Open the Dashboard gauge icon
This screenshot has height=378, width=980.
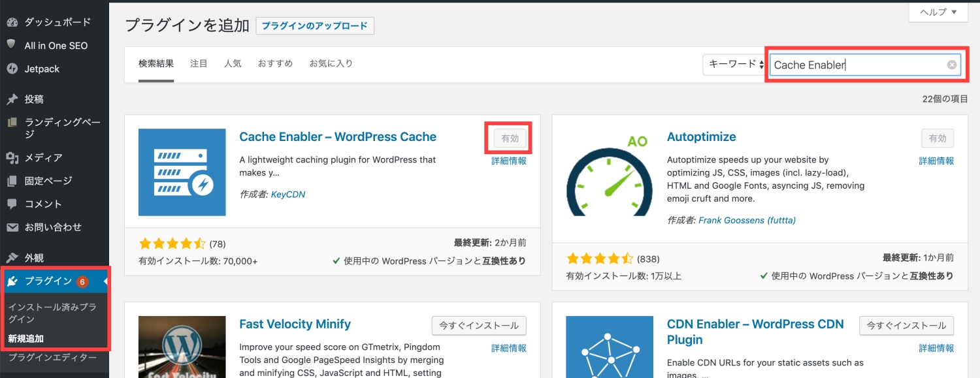(12, 22)
